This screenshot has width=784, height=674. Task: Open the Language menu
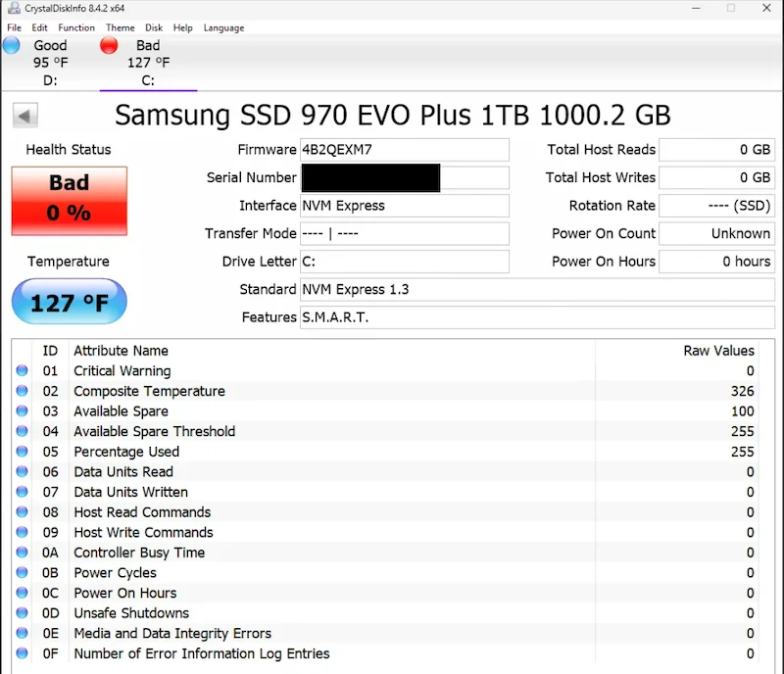click(x=224, y=28)
